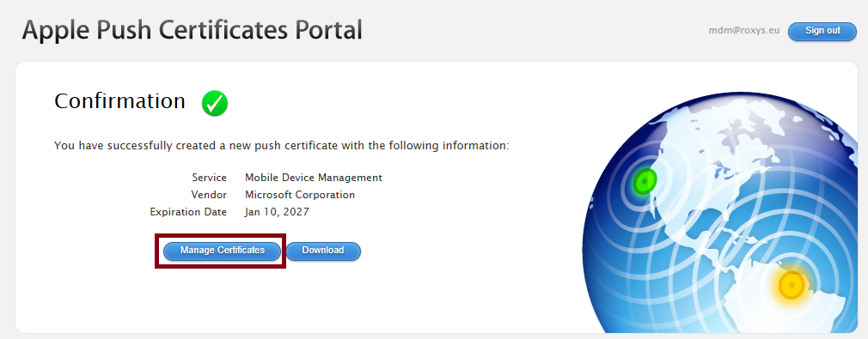Screen dimensions: 868x339
Task: Click the green confirmation checkmark icon
Action: tap(215, 103)
